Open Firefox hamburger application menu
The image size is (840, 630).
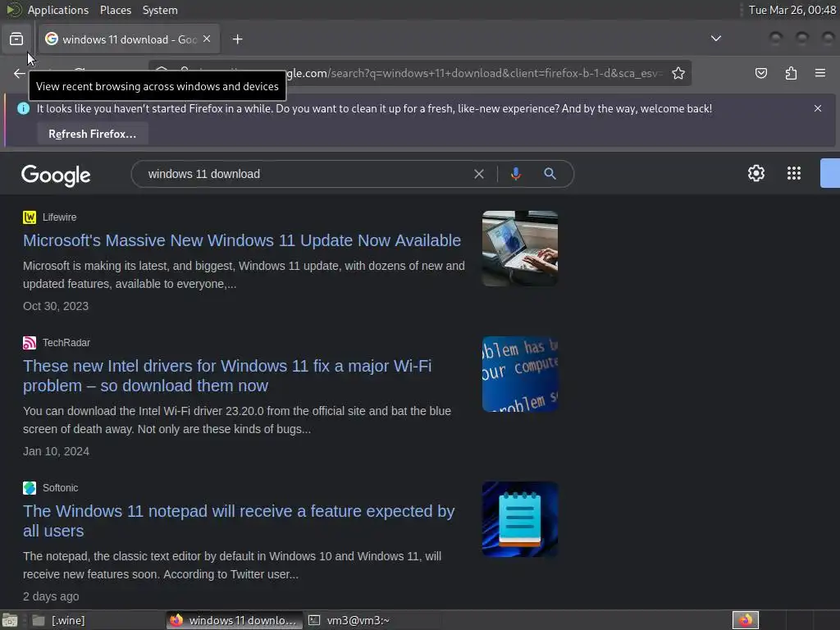(820, 73)
